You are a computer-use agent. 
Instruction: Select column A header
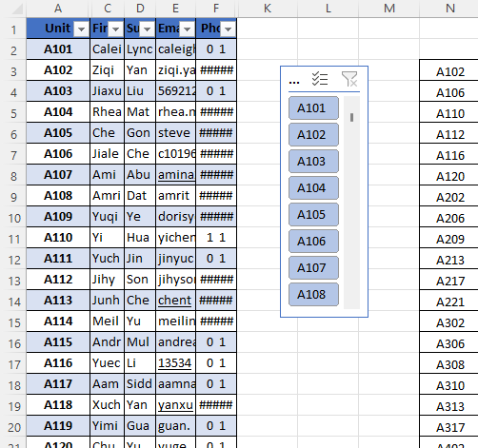point(58,9)
